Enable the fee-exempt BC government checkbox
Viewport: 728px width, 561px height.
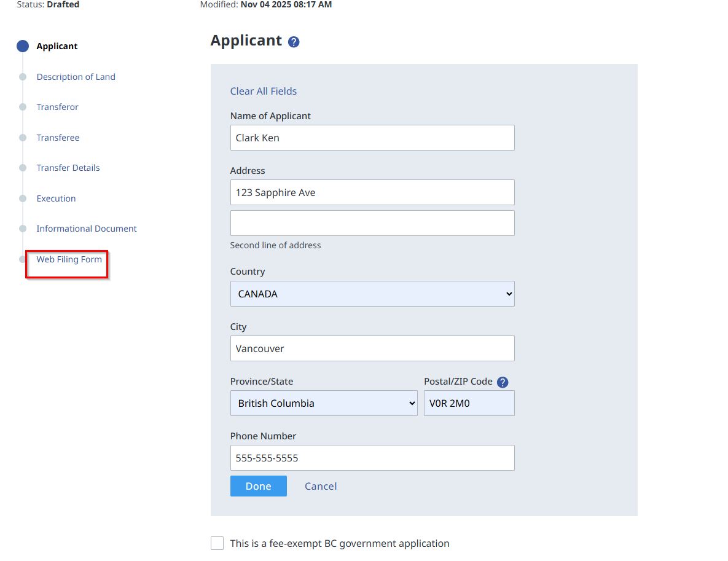click(217, 543)
